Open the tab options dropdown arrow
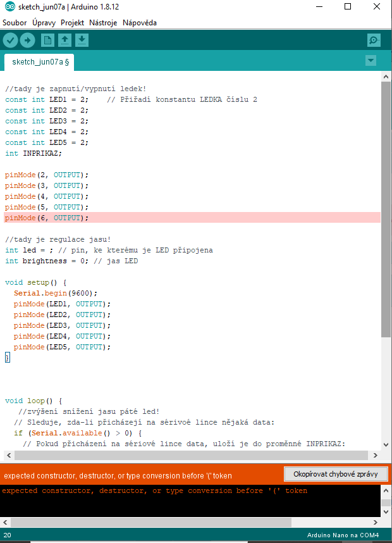Screen dimensions: 392x543 [x=371, y=61]
